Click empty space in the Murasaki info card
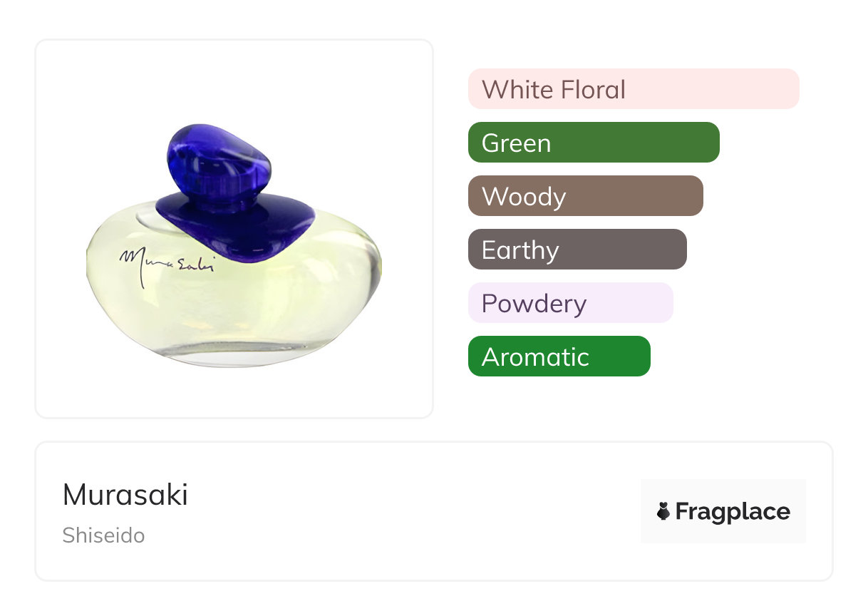The image size is (868, 616). (413, 512)
